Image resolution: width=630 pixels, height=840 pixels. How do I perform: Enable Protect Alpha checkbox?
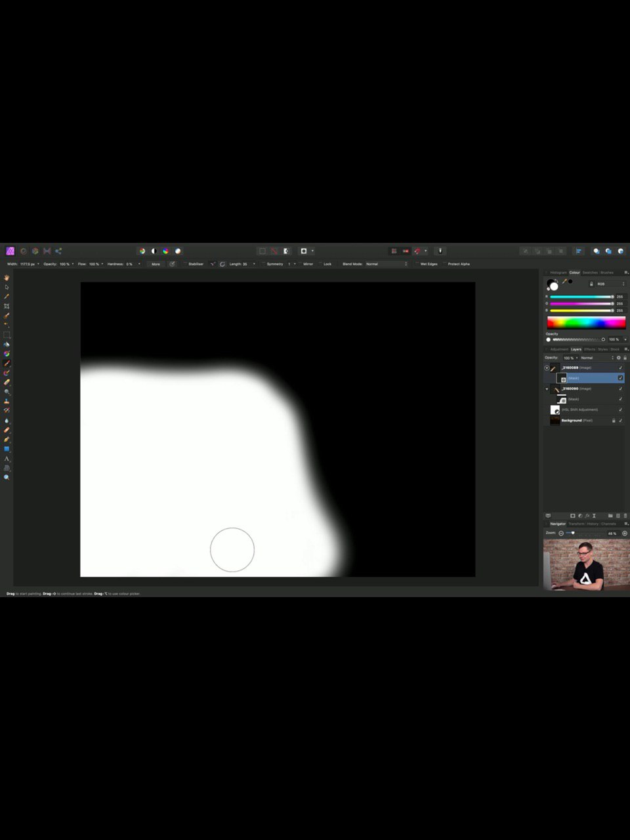tap(444, 264)
